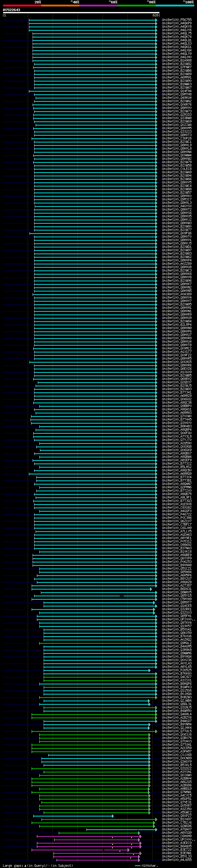Viewport: 197px width, 868px height.
Task: Click the short cyan alignment bar for Q9XPZ7
Action: point(73,816)
